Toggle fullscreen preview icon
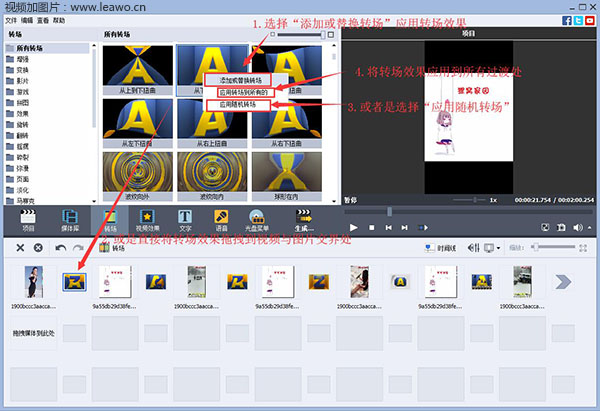This screenshot has width=600, height=411. [545, 227]
